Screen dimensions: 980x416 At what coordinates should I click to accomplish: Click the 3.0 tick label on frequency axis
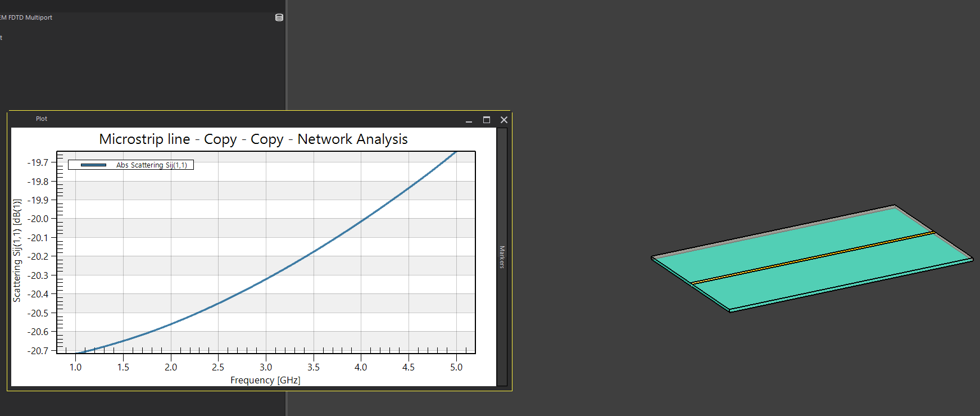pyautogui.click(x=266, y=367)
